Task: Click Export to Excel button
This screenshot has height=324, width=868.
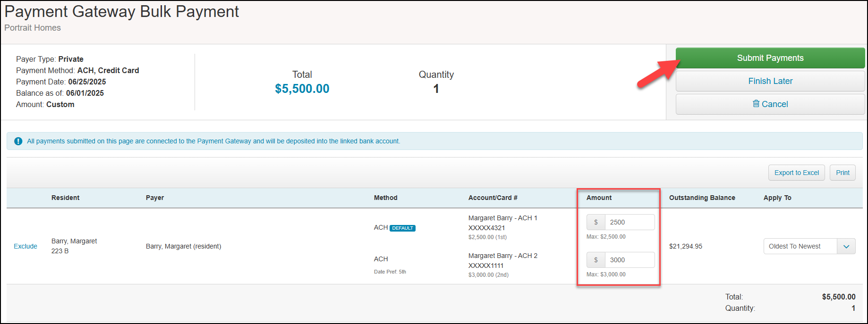Action: [797, 173]
